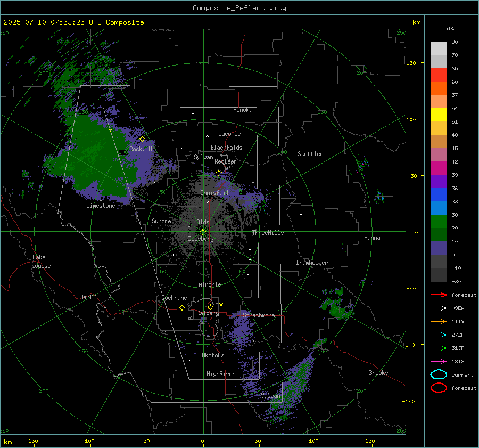Select the bright green 20-30 dBZ swatch
The width and height of the screenshot is (479, 448).
point(439,222)
